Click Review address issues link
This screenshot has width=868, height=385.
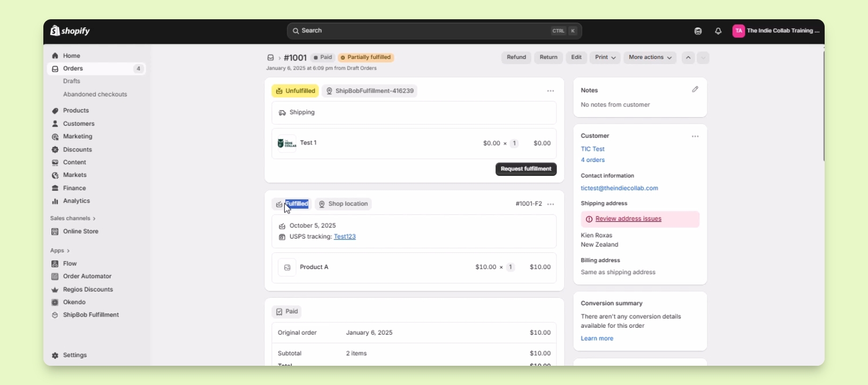pos(628,219)
